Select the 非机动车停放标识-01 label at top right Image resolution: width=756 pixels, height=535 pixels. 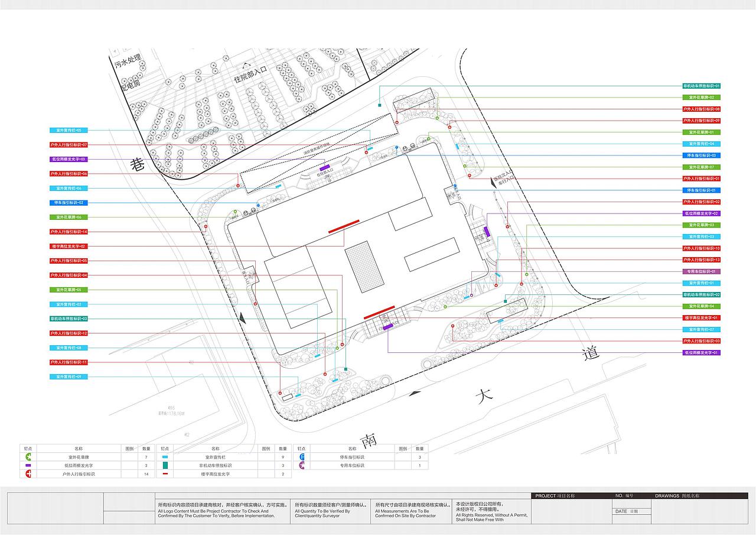pyautogui.click(x=702, y=86)
